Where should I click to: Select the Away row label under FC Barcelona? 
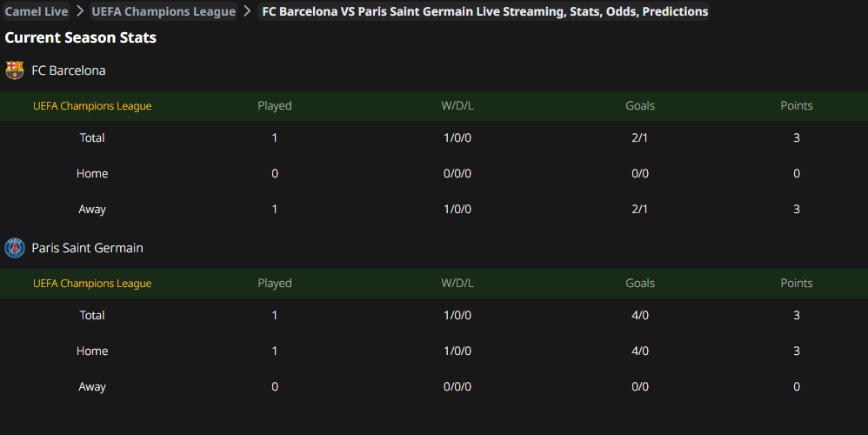click(92, 209)
